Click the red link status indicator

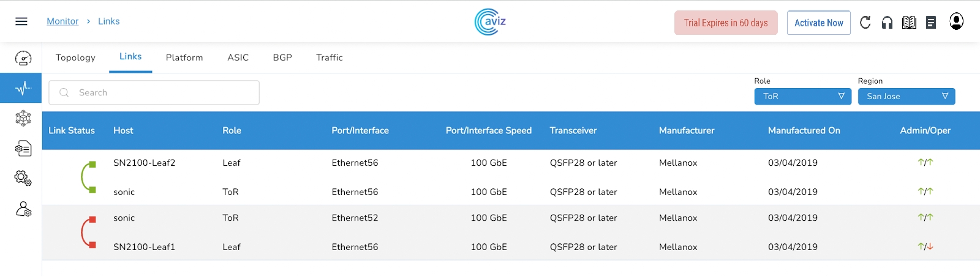(x=88, y=232)
